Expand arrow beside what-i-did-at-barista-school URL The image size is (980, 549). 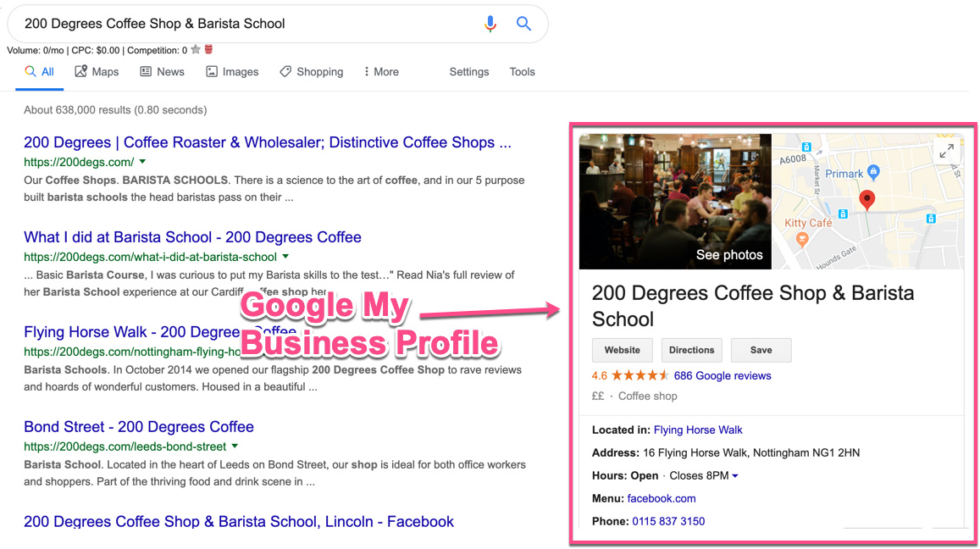coord(285,257)
